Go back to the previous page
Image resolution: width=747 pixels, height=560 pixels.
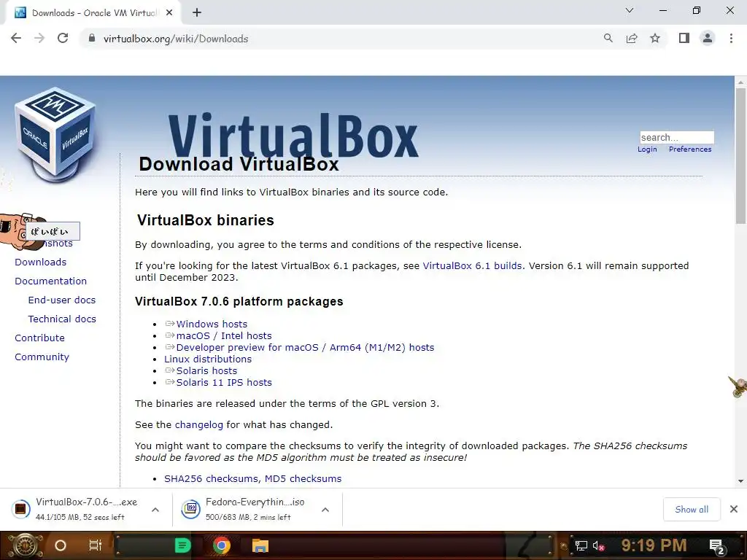point(16,38)
